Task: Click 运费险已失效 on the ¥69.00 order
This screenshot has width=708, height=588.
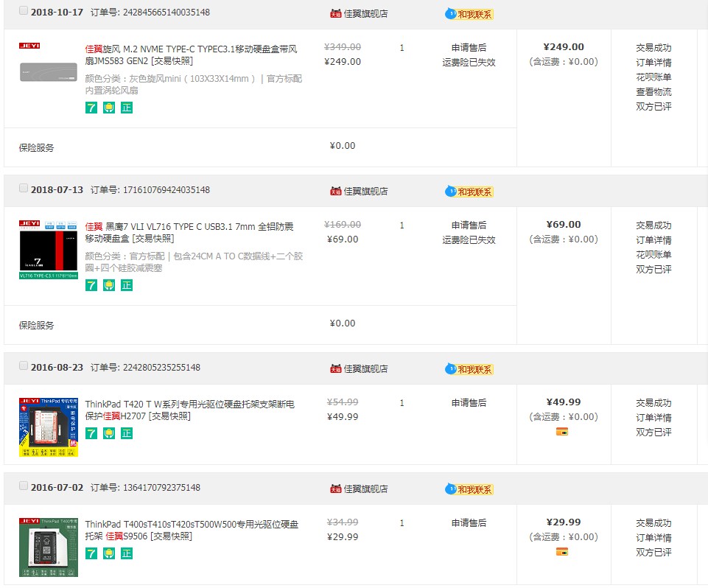Action: 469,239
